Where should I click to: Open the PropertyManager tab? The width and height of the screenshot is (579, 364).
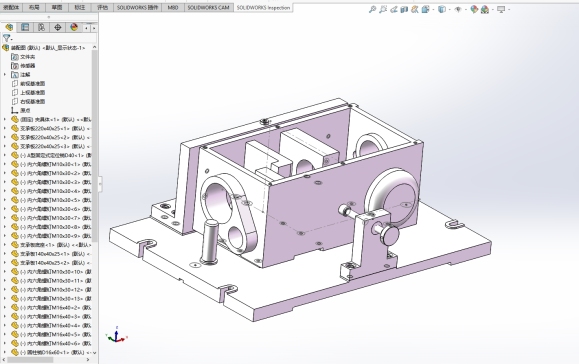click(x=25, y=27)
